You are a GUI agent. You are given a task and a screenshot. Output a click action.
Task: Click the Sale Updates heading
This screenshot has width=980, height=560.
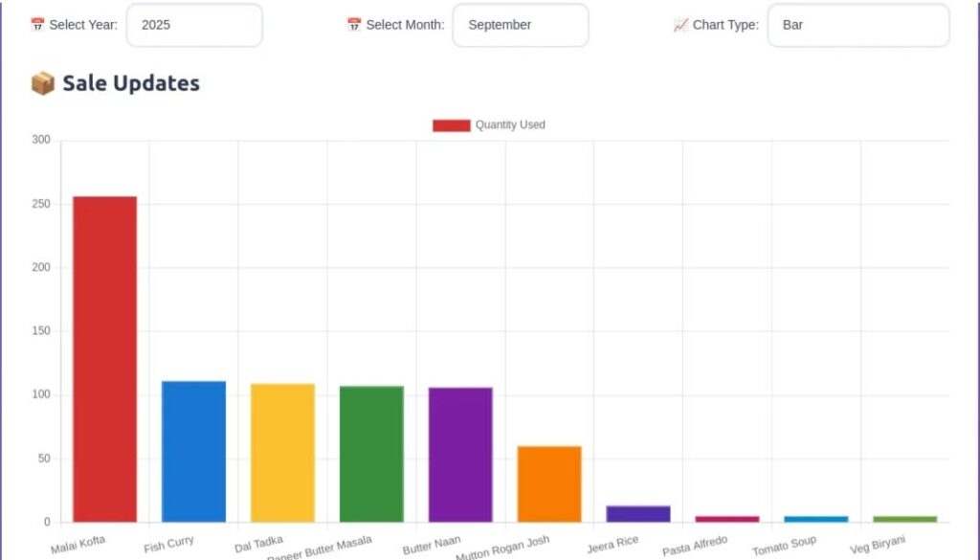(131, 84)
